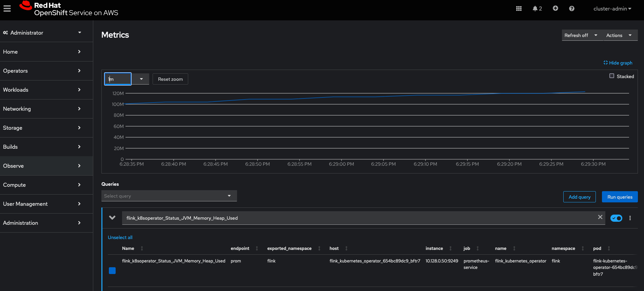Open the Select query dropdown
This screenshot has height=291, width=644.
coord(169,196)
